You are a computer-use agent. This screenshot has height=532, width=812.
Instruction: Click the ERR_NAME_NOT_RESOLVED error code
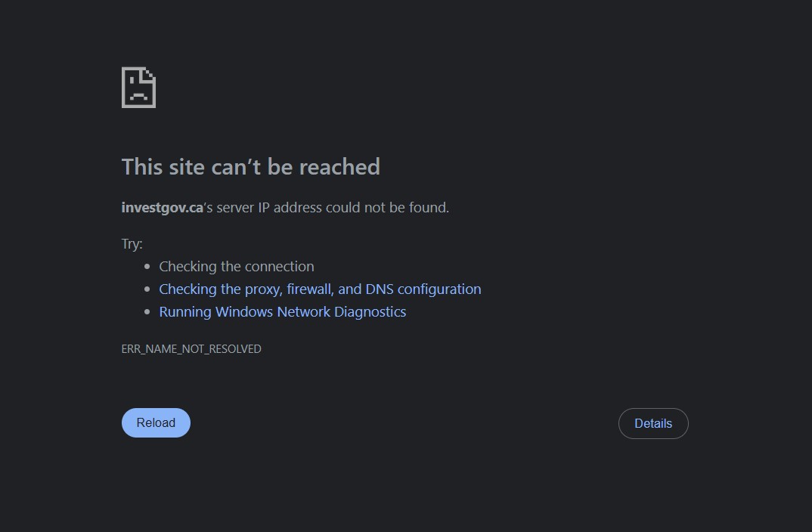pyautogui.click(x=191, y=349)
